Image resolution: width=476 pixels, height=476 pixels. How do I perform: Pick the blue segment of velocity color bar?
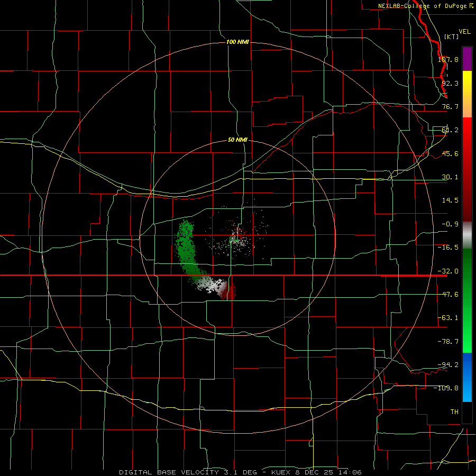tap(467, 377)
